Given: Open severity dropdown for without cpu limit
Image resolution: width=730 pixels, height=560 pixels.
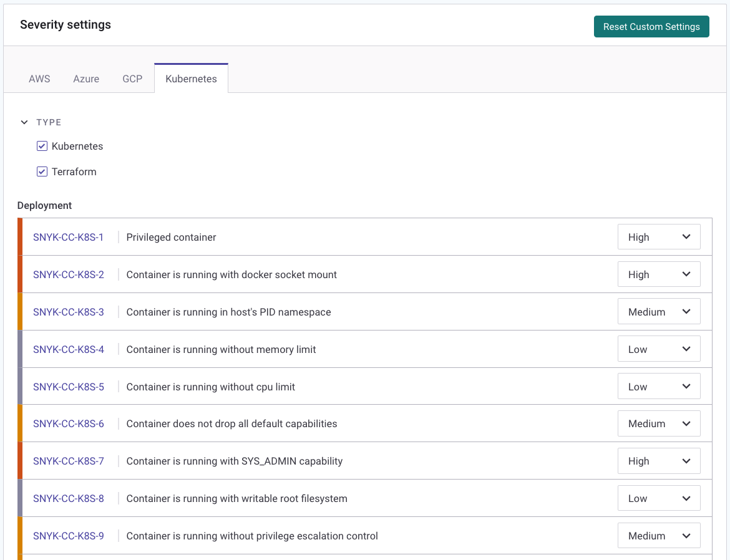Looking at the screenshot, I should coord(659,387).
